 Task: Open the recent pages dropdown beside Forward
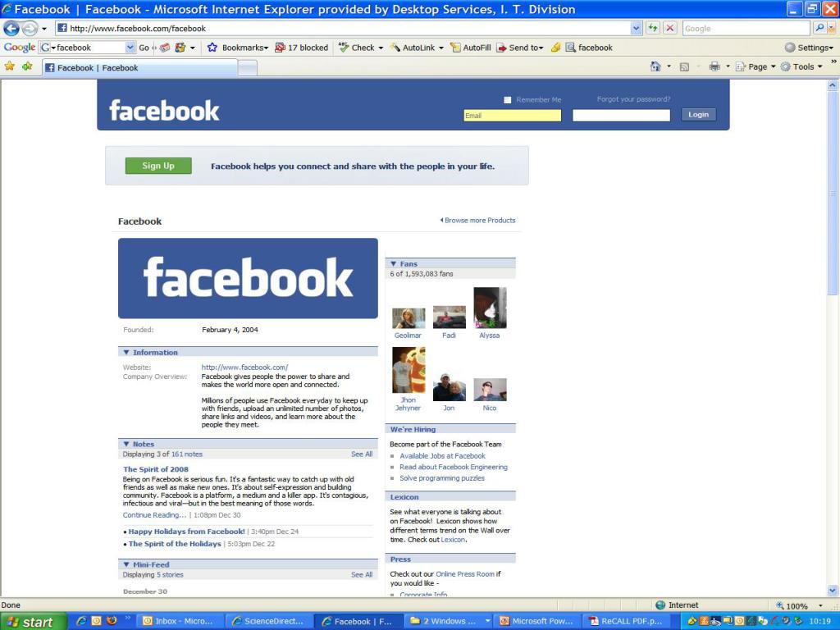(x=44, y=29)
